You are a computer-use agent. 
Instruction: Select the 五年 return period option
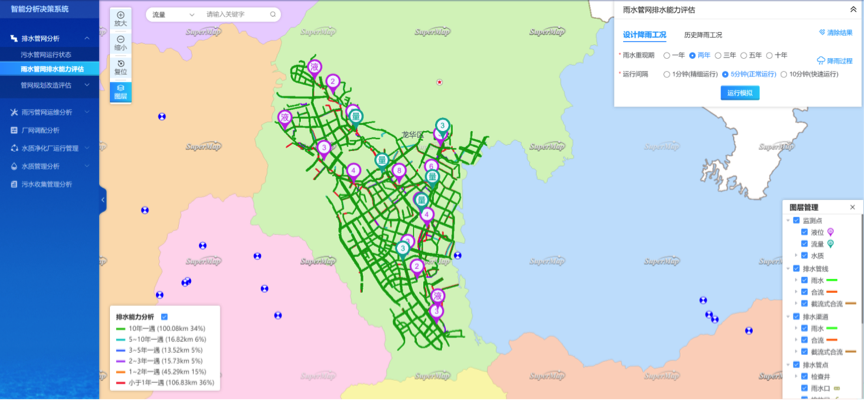pyautogui.click(x=745, y=55)
